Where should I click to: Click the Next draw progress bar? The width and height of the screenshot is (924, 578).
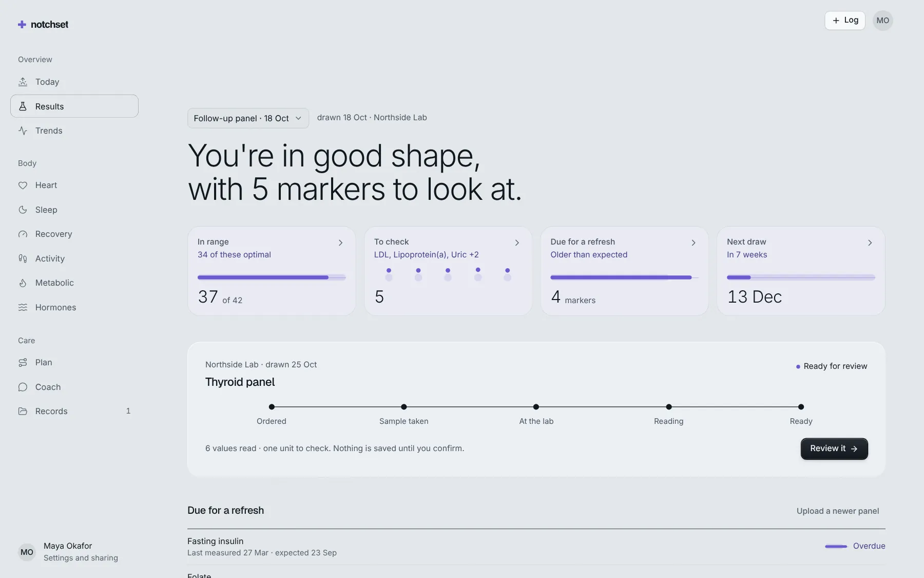(x=801, y=277)
